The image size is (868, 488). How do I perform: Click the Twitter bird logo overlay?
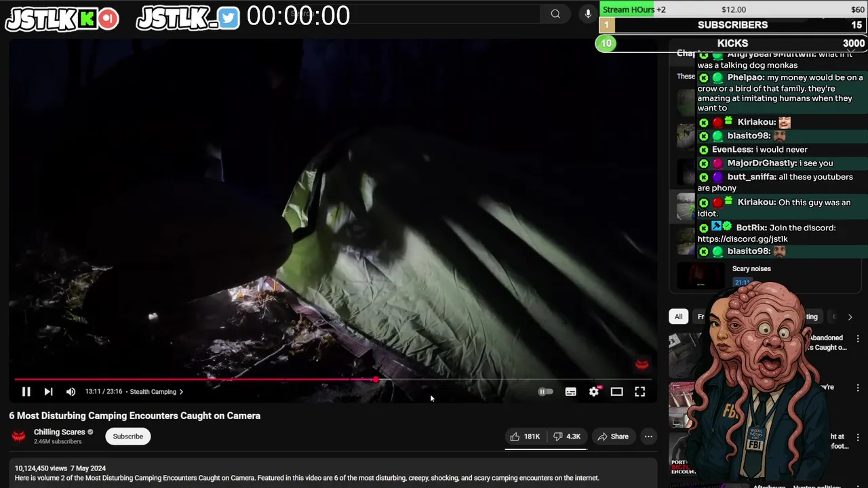229,18
